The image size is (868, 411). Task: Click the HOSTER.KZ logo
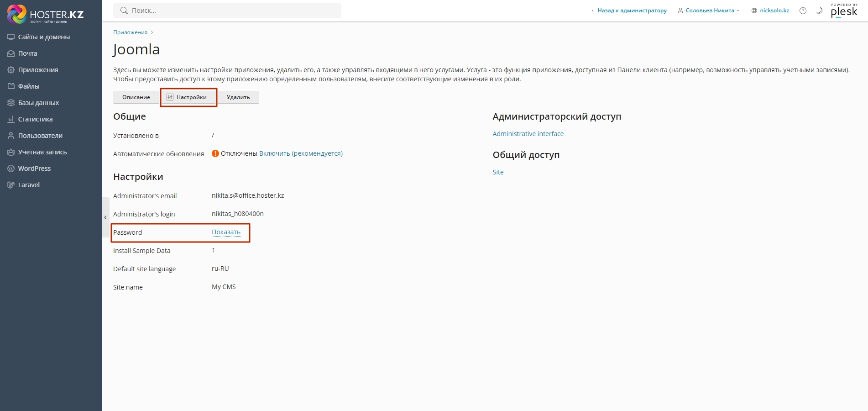(46, 14)
